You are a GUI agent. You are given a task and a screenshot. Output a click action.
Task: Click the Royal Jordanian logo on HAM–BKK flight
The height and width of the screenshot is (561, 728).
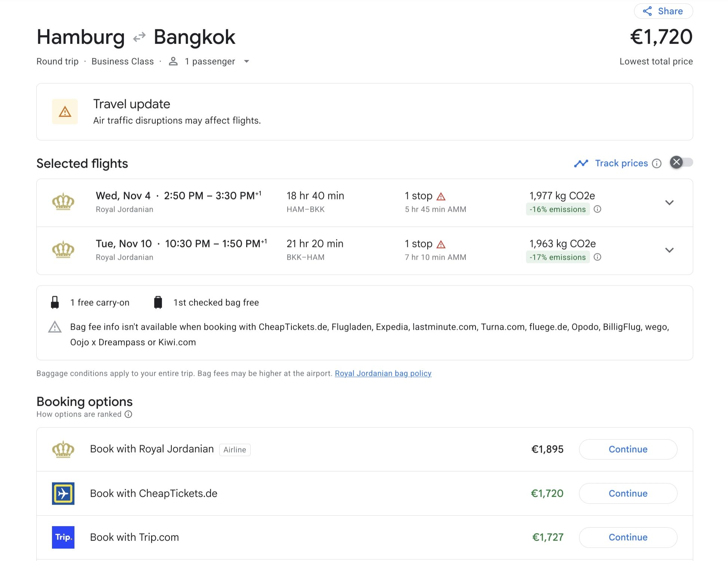[x=63, y=202]
